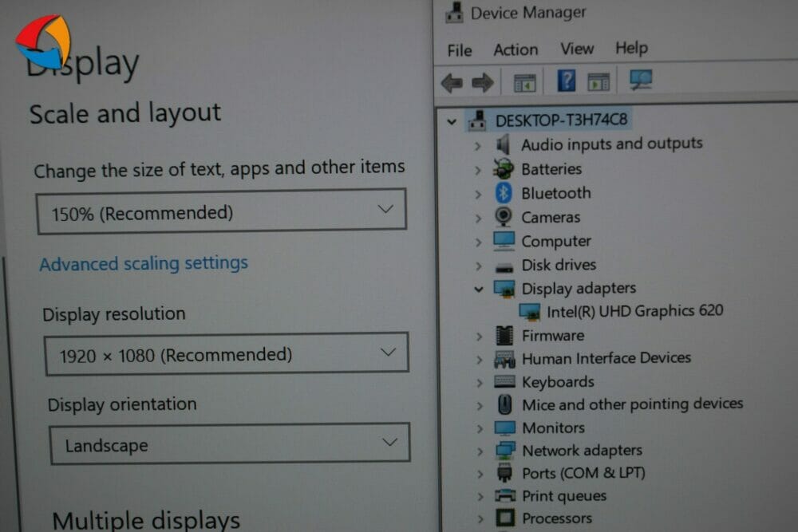Select the Computer label in device tree

point(556,241)
